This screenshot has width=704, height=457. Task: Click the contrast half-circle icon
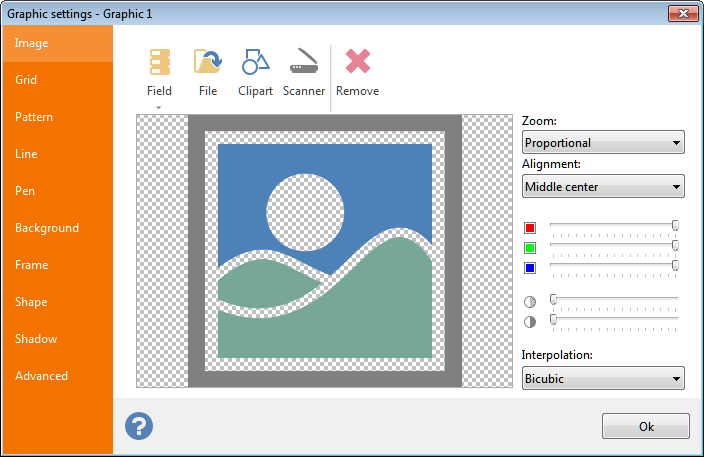pos(530,321)
